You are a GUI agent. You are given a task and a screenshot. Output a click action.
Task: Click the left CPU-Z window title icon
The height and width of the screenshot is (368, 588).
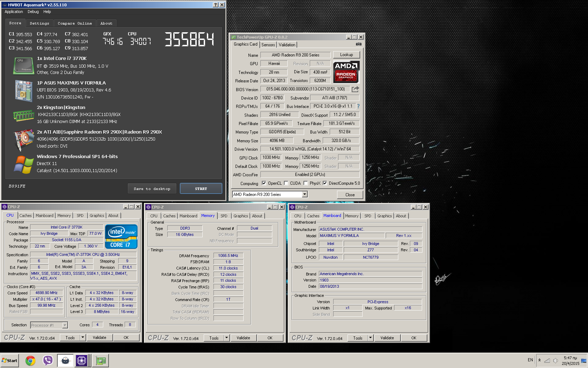coord(5,207)
